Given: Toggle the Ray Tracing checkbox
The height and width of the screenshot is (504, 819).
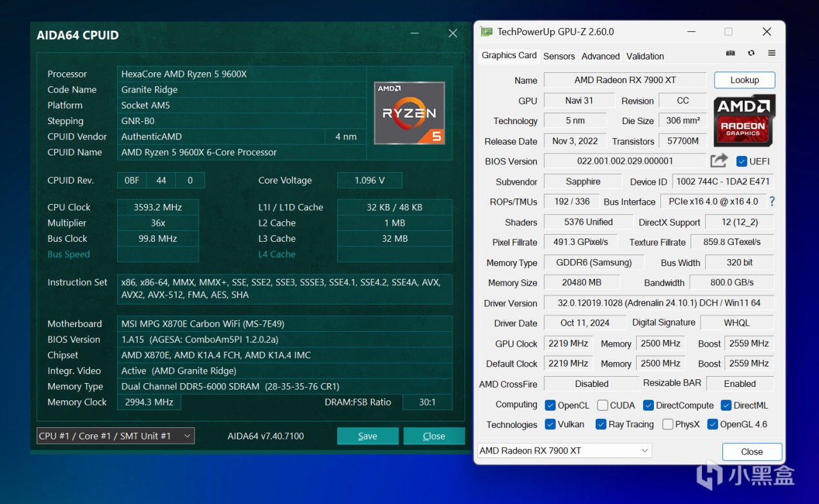Looking at the screenshot, I should tap(601, 424).
